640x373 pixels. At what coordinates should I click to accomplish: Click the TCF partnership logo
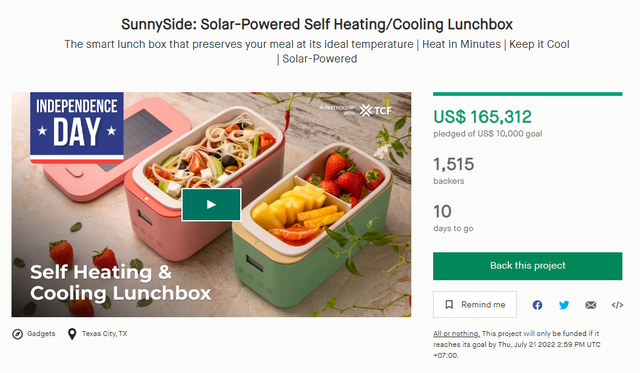(x=355, y=110)
